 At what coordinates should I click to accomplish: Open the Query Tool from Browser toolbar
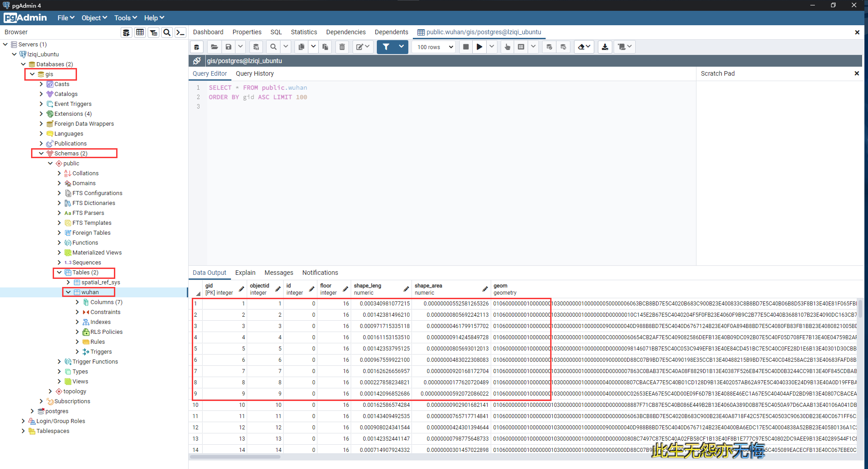pos(127,32)
